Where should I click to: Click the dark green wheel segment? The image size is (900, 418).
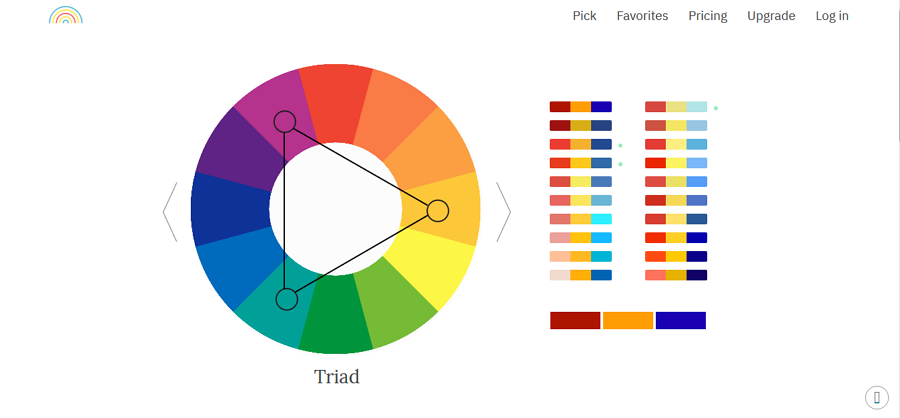pyautogui.click(x=336, y=319)
